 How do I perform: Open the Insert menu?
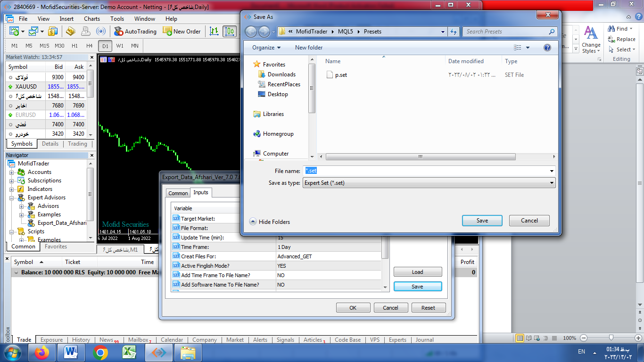click(66, 19)
